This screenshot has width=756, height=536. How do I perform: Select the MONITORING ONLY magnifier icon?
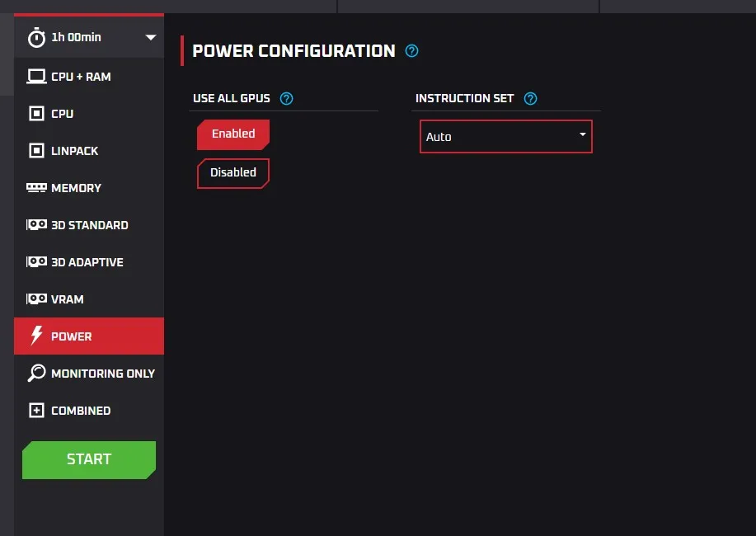click(x=35, y=373)
